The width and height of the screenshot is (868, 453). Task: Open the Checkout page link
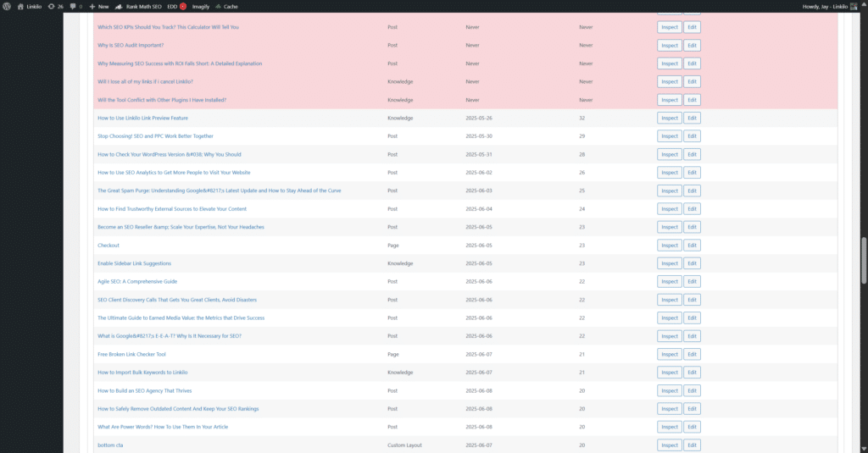click(x=108, y=245)
